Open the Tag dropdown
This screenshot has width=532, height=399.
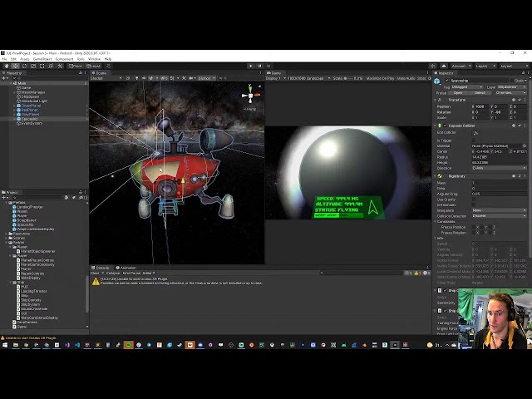[467, 87]
